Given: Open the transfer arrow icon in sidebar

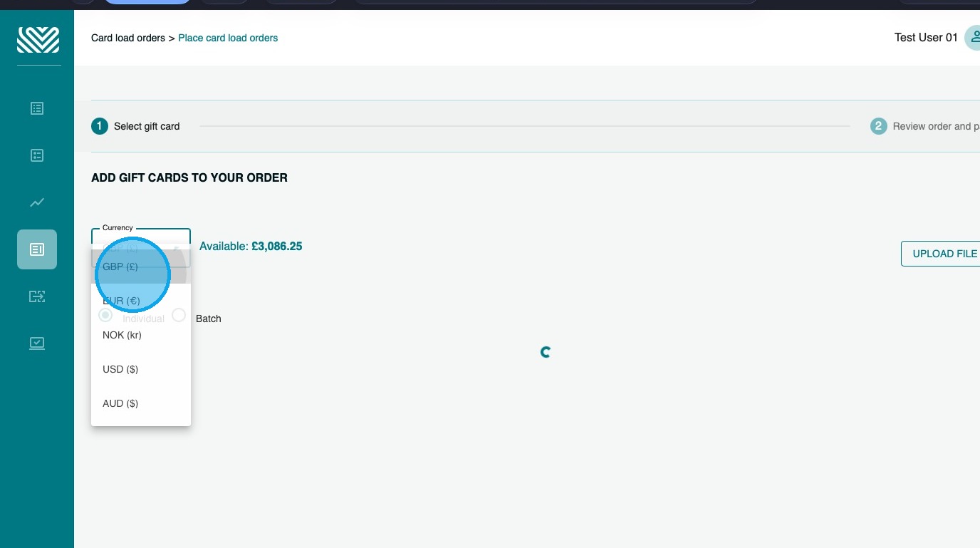Looking at the screenshot, I should point(37,296).
